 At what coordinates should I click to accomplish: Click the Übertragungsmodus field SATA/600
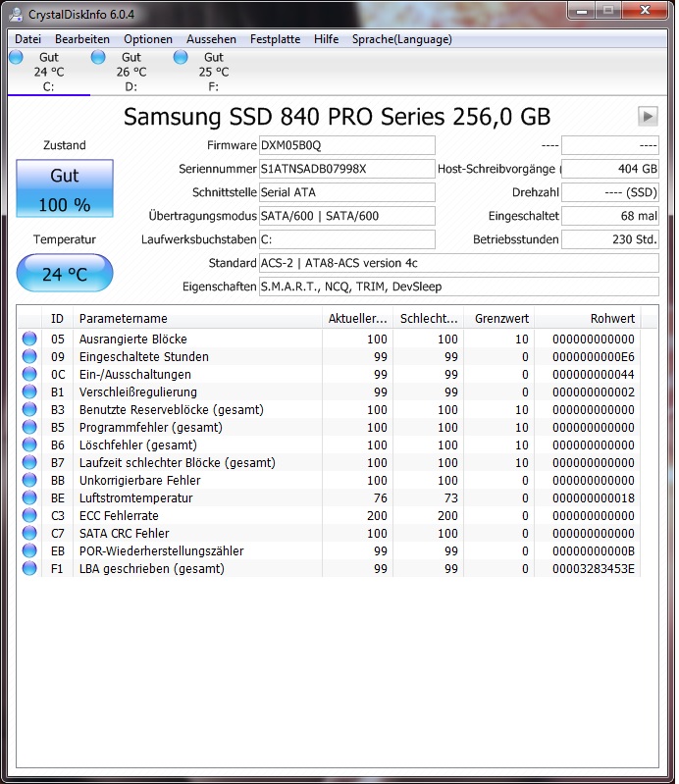click(x=347, y=216)
